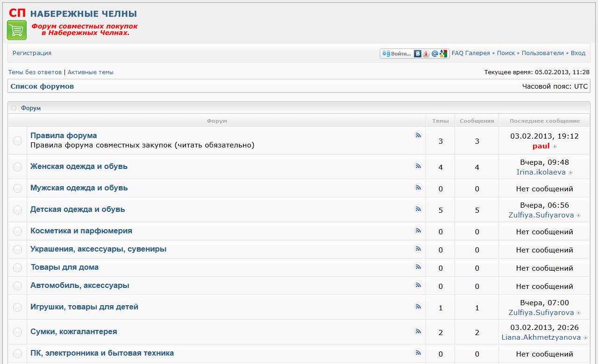Open RSS feed for Правила форума
This screenshot has height=364, width=598.
(x=418, y=135)
